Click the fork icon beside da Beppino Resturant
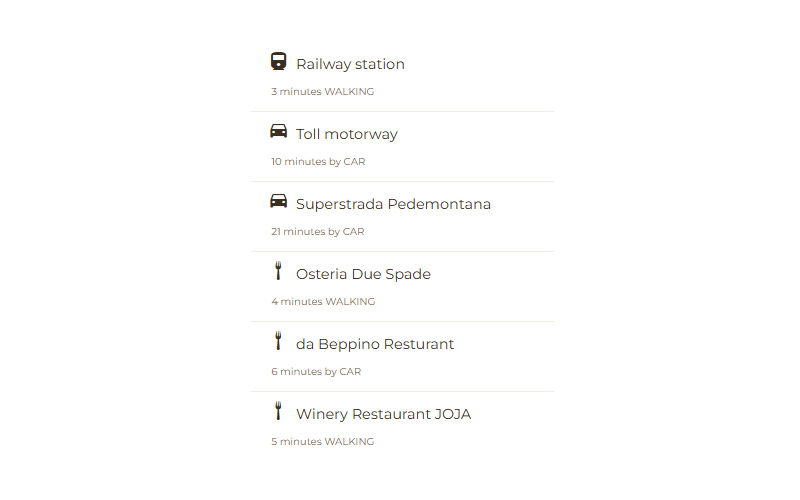This screenshot has height=500, width=800. pos(278,341)
